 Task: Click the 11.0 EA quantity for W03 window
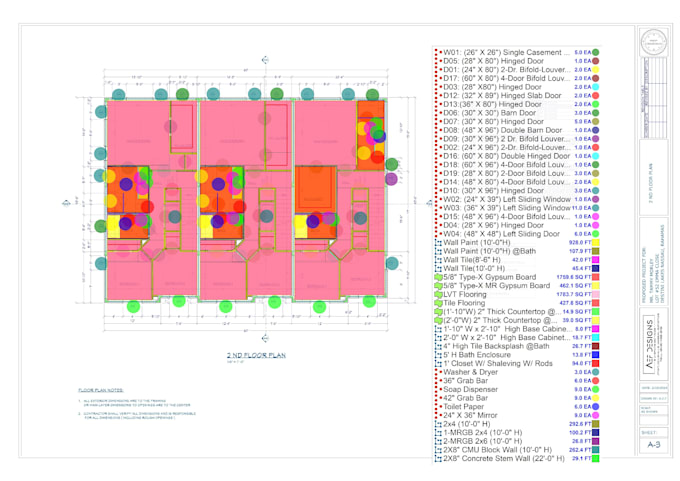582,208
